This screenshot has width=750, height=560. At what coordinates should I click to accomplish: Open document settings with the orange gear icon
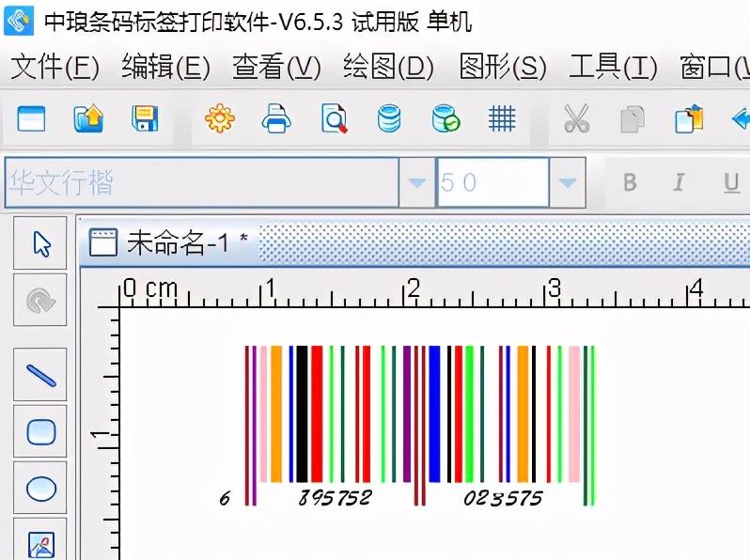220,118
